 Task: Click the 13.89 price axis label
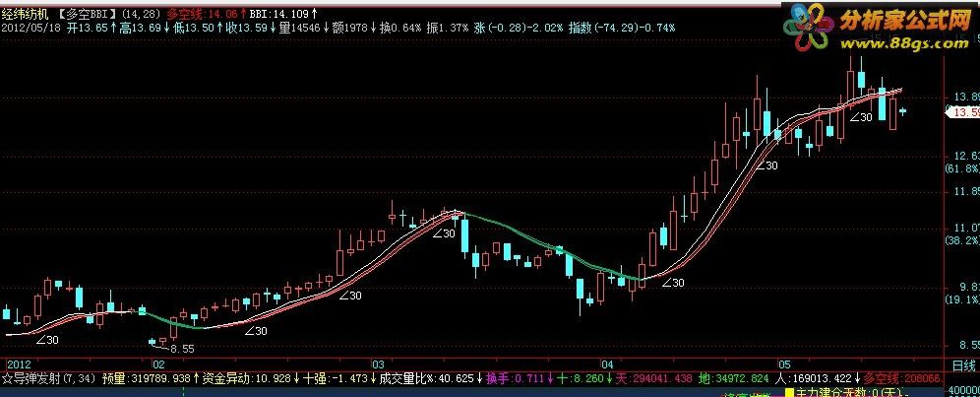point(965,98)
